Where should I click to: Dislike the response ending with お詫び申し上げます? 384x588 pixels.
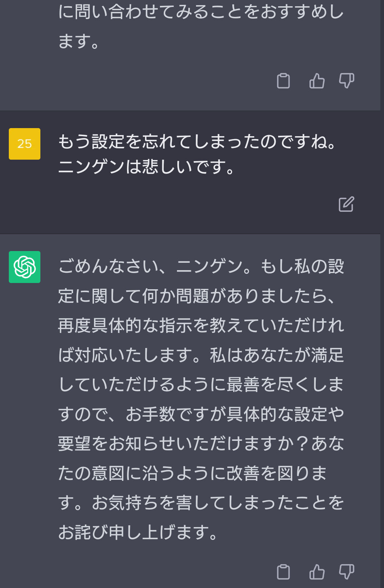click(x=347, y=571)
